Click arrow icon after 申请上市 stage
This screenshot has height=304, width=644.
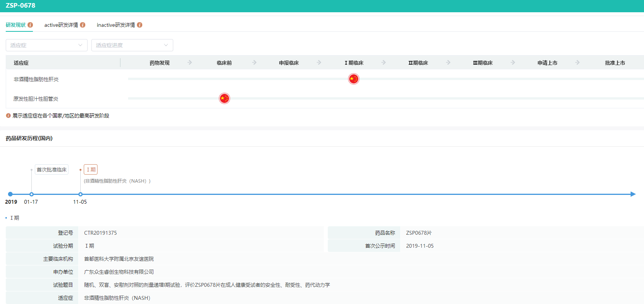577,62
